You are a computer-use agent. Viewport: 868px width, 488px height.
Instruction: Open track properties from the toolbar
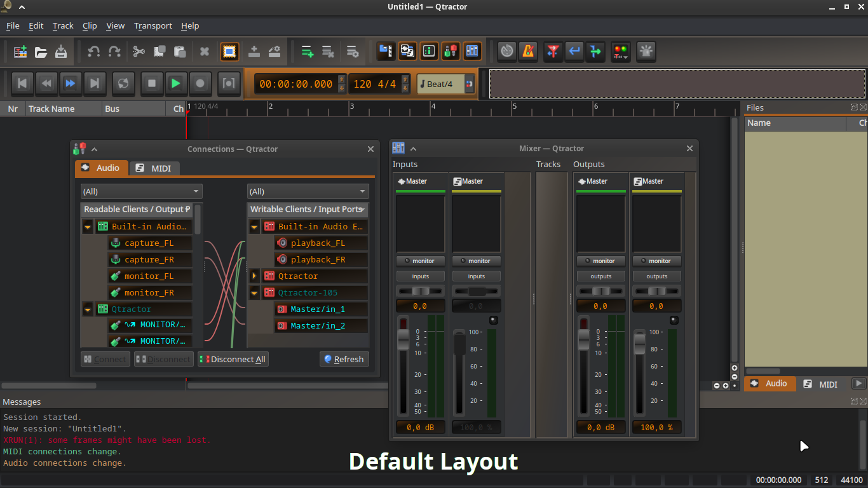353,51
